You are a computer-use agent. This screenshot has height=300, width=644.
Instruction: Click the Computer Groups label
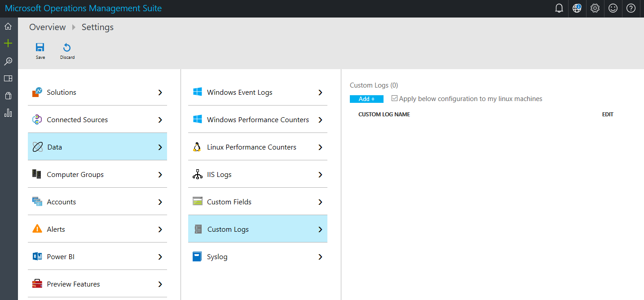pos(75,174)
